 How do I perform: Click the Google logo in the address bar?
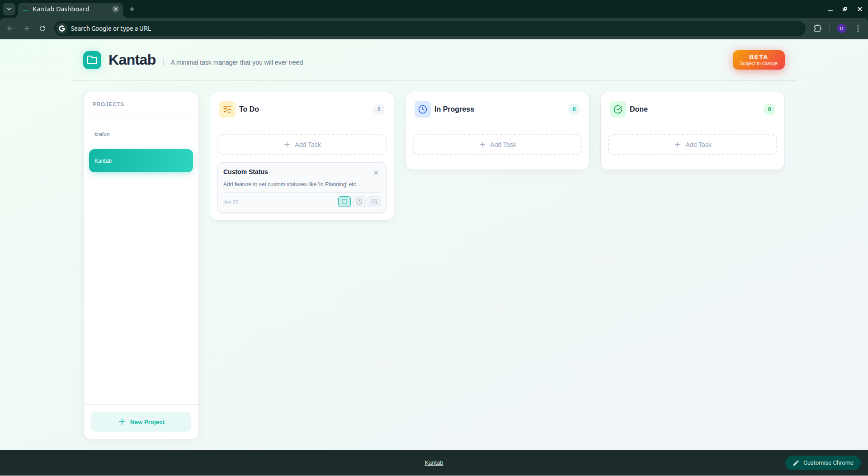coord(61,28)
